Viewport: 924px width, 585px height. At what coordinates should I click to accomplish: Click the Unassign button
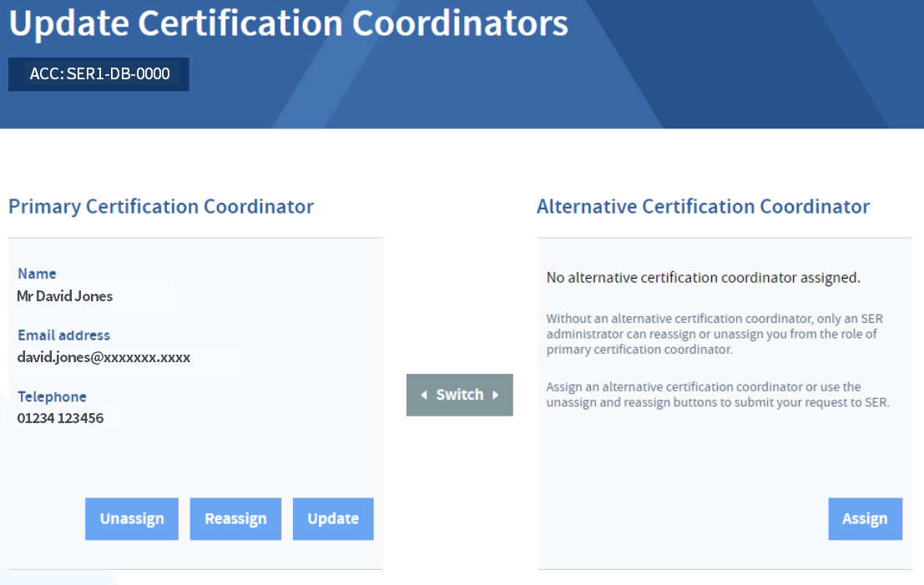coord(131,518)
